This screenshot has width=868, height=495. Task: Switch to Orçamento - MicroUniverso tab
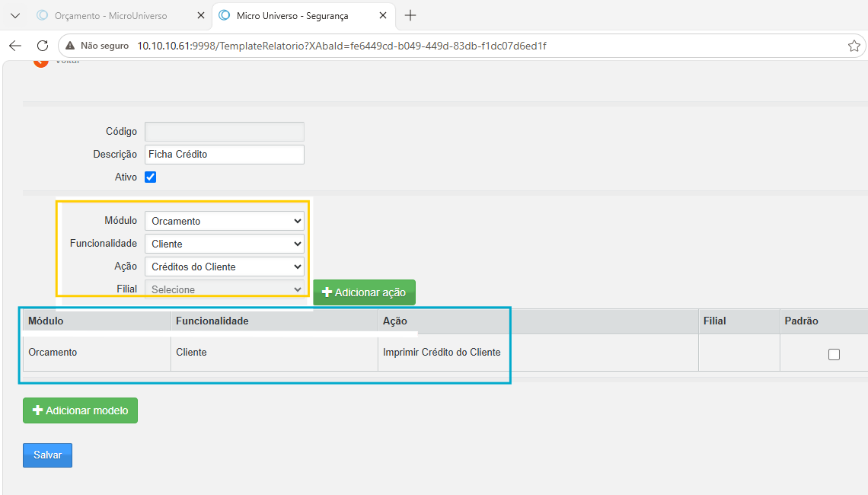tap(110, 15)
